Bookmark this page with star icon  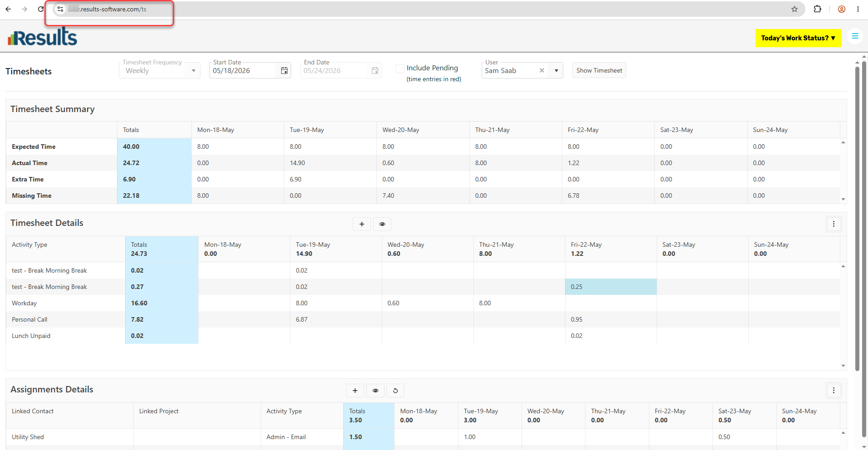point(795,9)
